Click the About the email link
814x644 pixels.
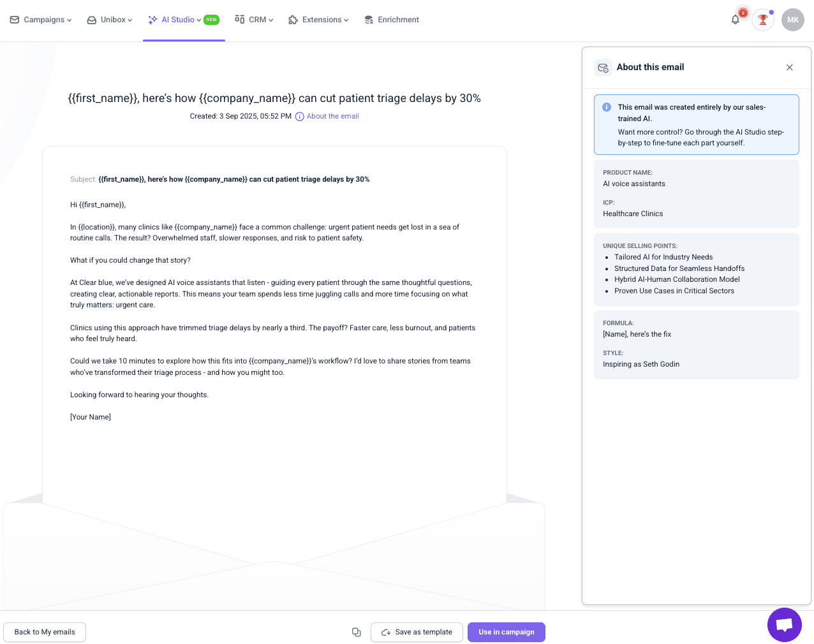pos(332,117)
